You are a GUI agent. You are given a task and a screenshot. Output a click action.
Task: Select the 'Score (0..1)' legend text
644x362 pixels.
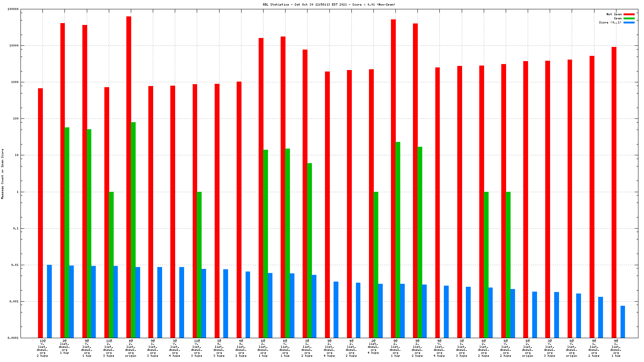[x=610, y=22]
